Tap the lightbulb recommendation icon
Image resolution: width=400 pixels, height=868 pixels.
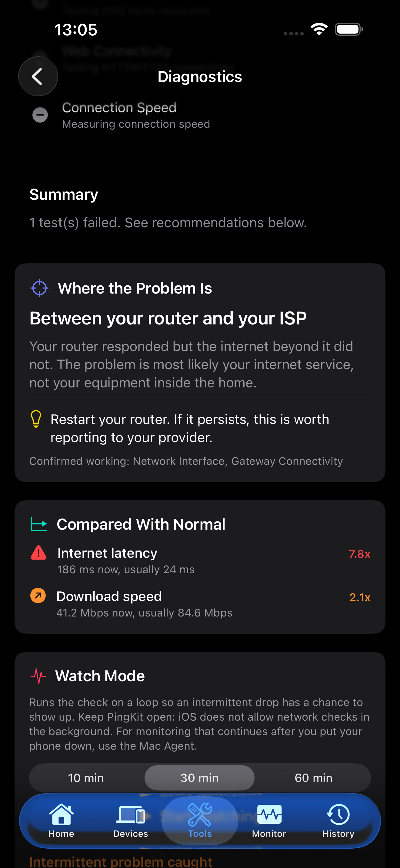pyautogui.click(x=36, y=419)
